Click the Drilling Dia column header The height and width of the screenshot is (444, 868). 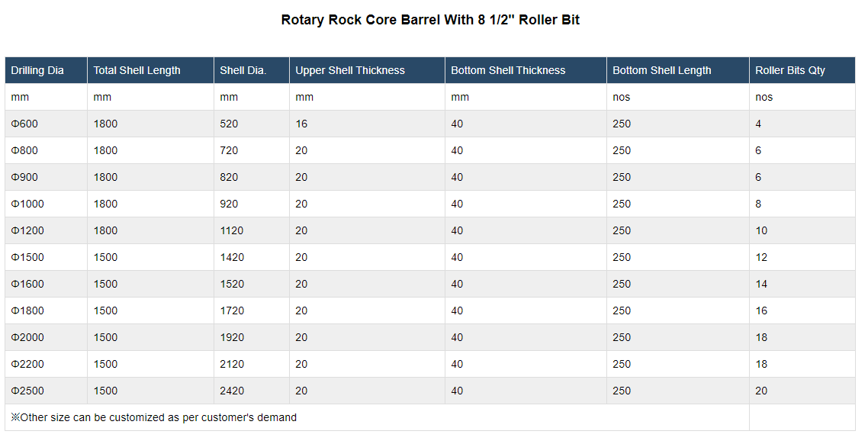pyautogui.click(x=46, y=70)
